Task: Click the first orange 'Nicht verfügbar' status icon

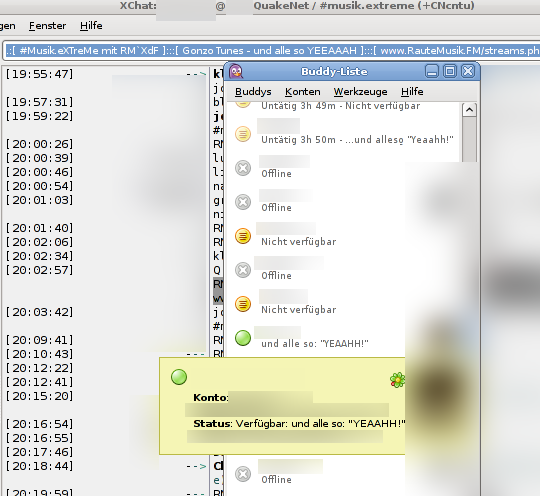Action: (x=243, y=236)
